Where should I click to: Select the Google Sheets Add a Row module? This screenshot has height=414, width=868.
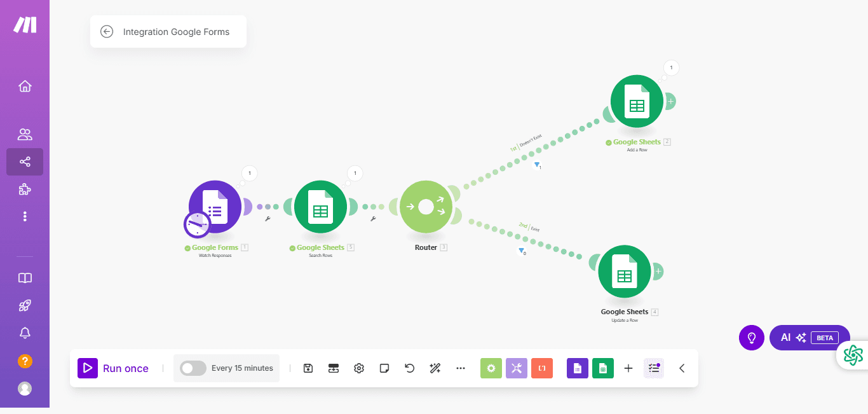[x=637, y=101]
